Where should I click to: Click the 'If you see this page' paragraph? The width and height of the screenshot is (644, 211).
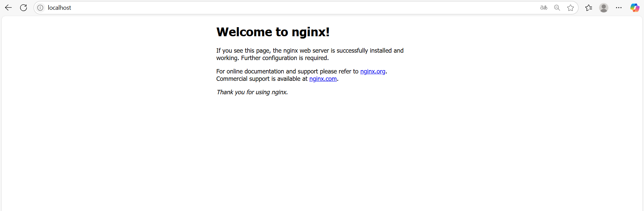click(310, 54)
